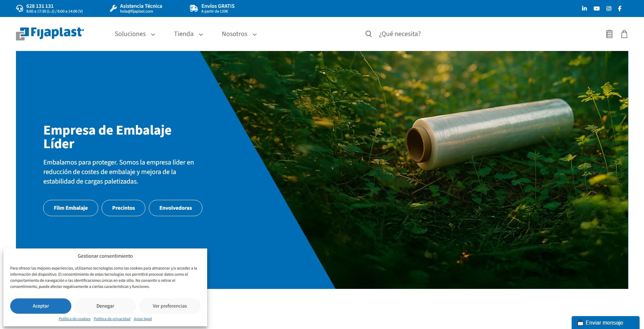
Task: Open Ver preferencias cookie settings
Action: coord(169,306)
